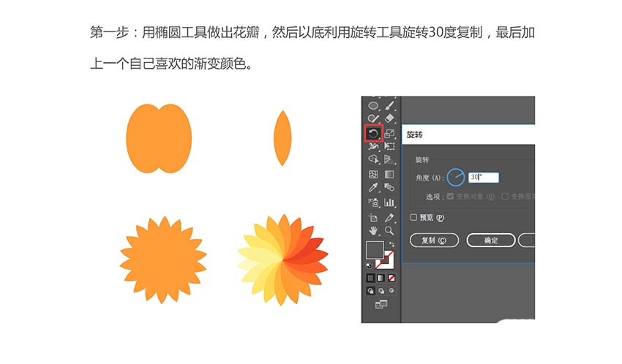The width and height of the screenshot is (622, 364).
Task: Set paint to None (red slash) mode
Action: click(391, 278)
